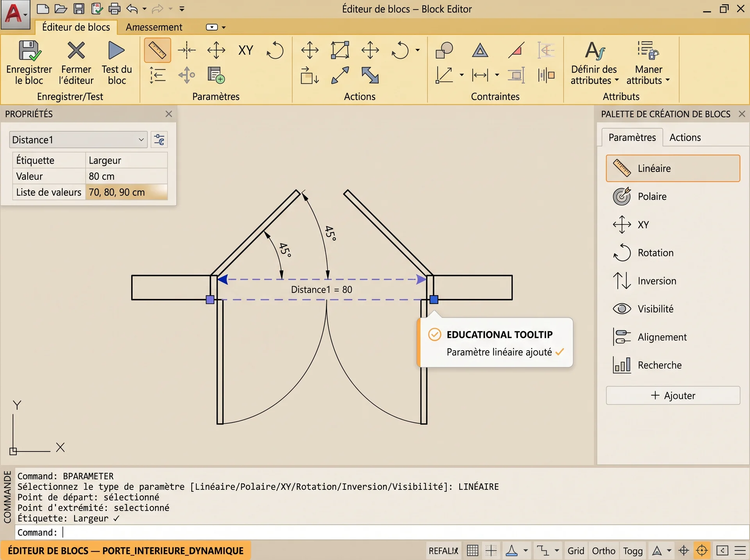Toggle snap mode crosshair icon in status bar
750x560 pixels.
(x=491, y=551)
